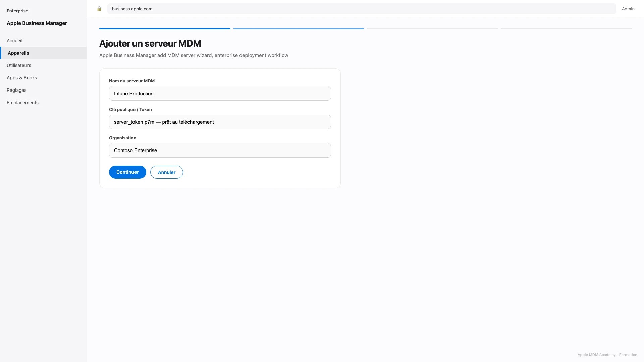The height and width of the screenshot is (362, 644).
Task: Click the Clé publique / Token field
Action: [x=220, y=122]
